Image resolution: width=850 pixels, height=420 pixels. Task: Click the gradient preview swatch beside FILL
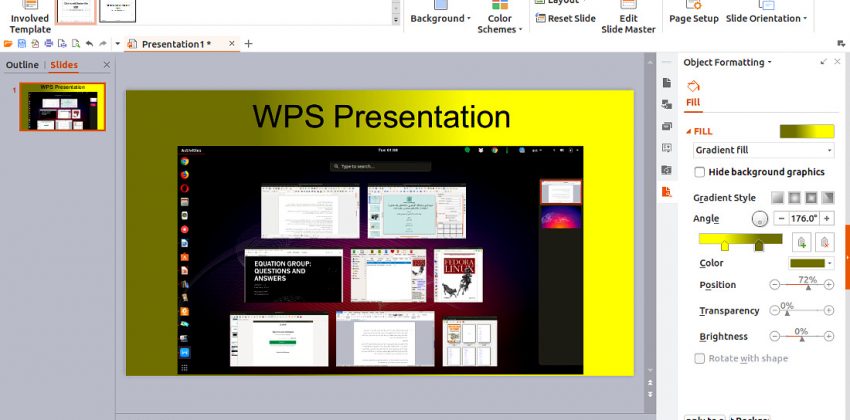(807, 131)
